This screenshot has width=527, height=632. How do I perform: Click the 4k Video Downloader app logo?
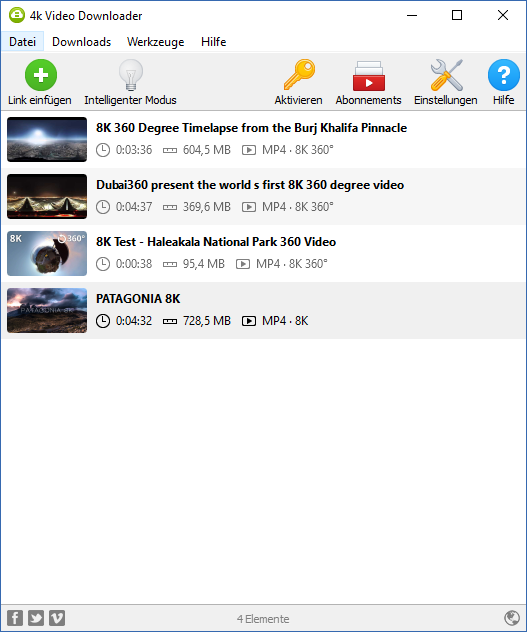[17, 15]
